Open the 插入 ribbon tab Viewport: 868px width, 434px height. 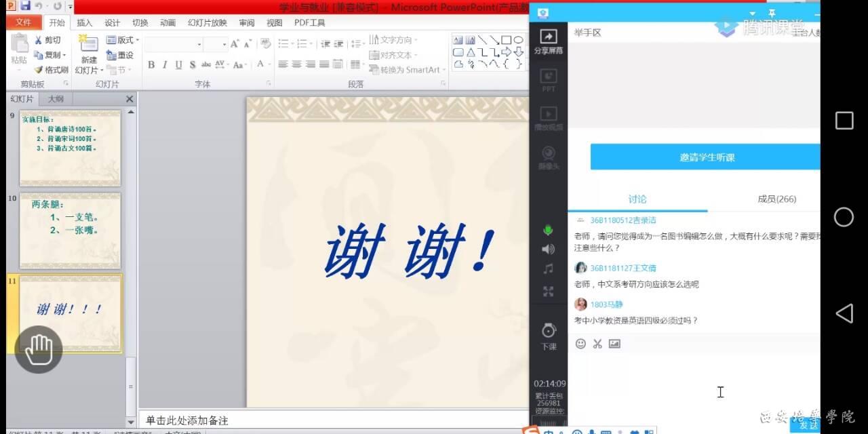[85, 22]
